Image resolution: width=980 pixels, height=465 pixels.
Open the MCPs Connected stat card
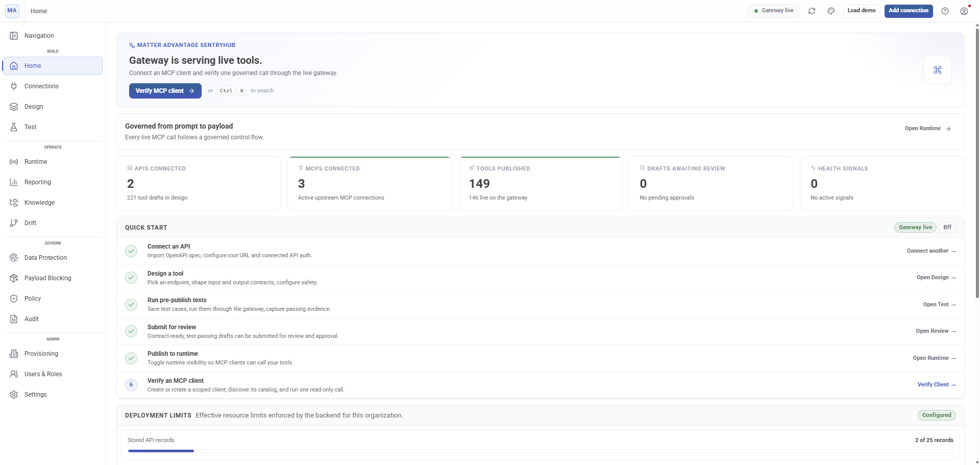coord(370,183)
